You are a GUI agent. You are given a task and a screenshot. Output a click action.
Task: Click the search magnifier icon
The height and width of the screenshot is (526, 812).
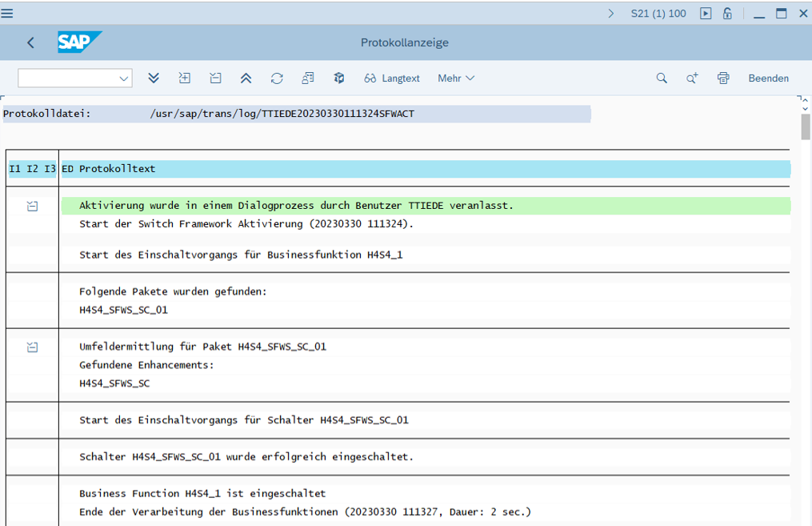[x=662, y=78]
